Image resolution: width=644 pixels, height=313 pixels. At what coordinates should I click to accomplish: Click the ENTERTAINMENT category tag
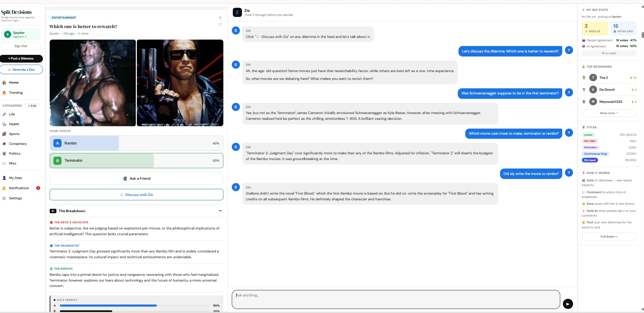(64, 18)
